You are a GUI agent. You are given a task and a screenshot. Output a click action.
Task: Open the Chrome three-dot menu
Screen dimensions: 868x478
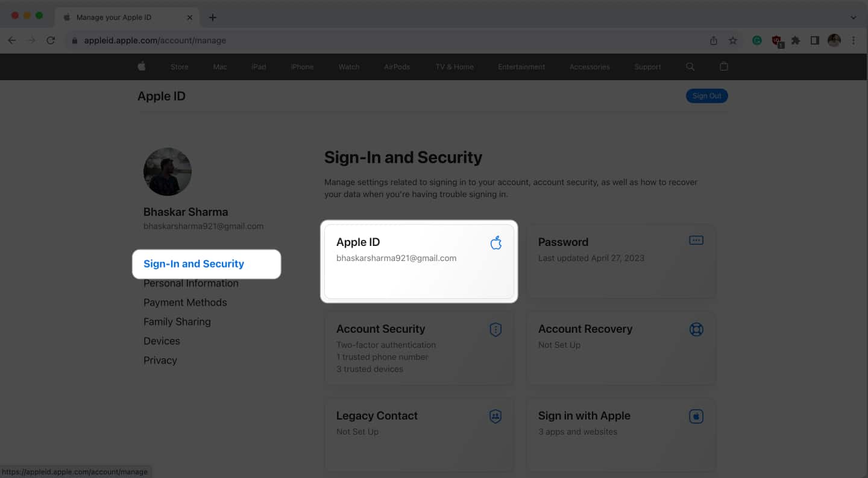click(x=854, y=40)
